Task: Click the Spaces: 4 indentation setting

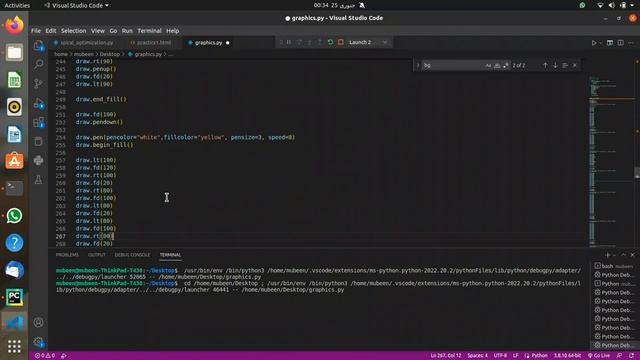Action: (478, 356)
